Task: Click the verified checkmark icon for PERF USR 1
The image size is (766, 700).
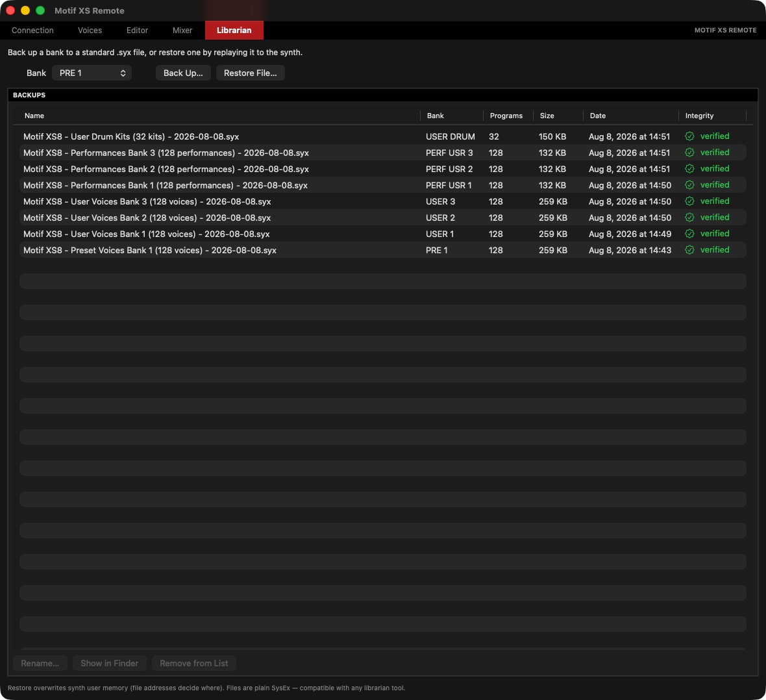Action: pyautogui.click(x=689, y=185)
